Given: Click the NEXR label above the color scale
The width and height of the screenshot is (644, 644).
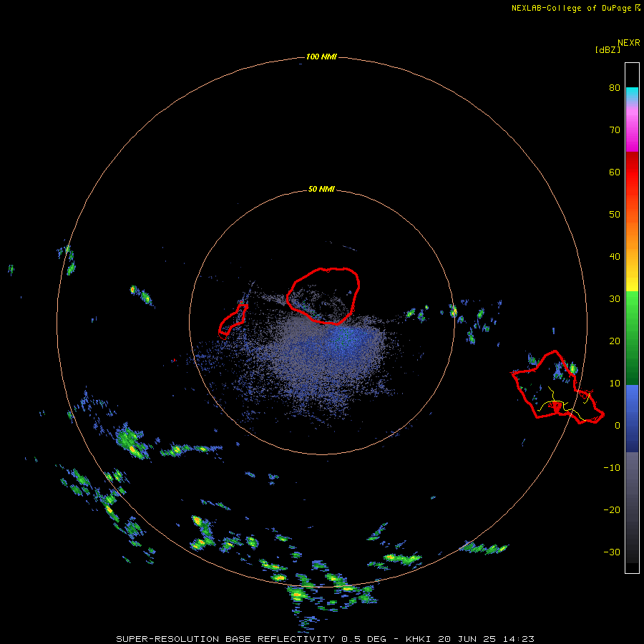Looking at the screenshot, I should coord(629,43).
